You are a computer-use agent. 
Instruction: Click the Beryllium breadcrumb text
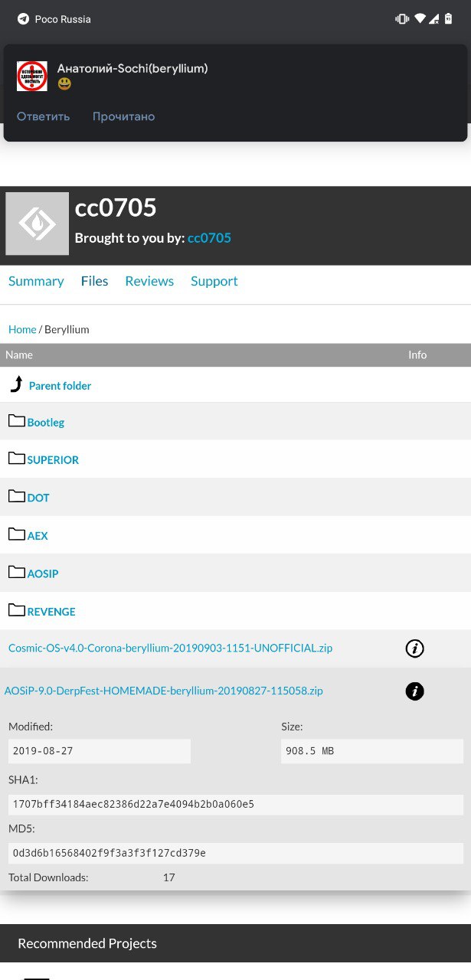(67, 329)
